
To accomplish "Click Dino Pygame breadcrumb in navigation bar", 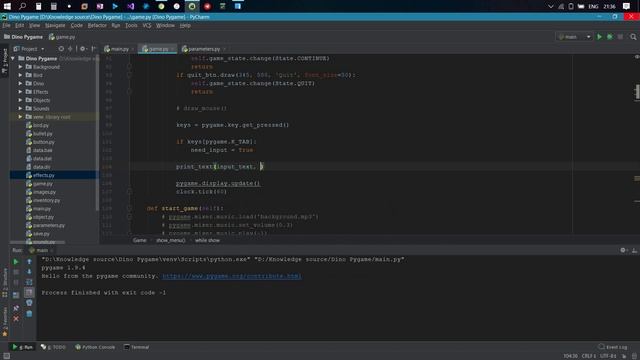I will [23, 37].
